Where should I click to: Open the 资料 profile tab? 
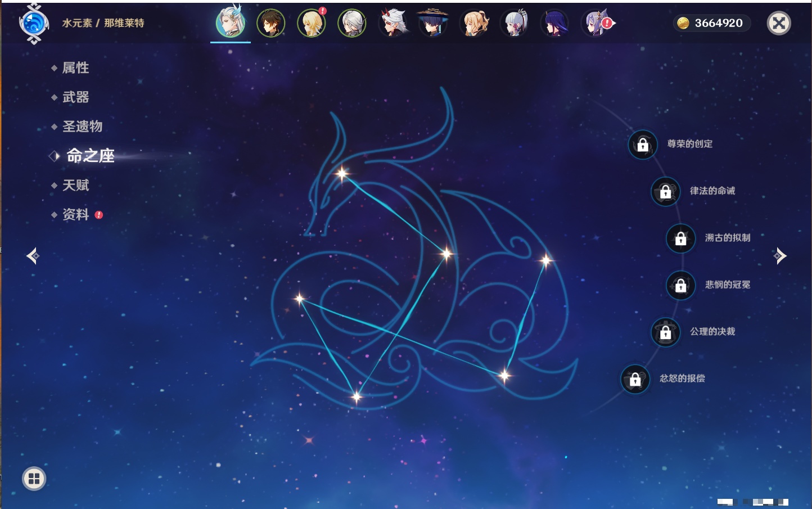75,214
